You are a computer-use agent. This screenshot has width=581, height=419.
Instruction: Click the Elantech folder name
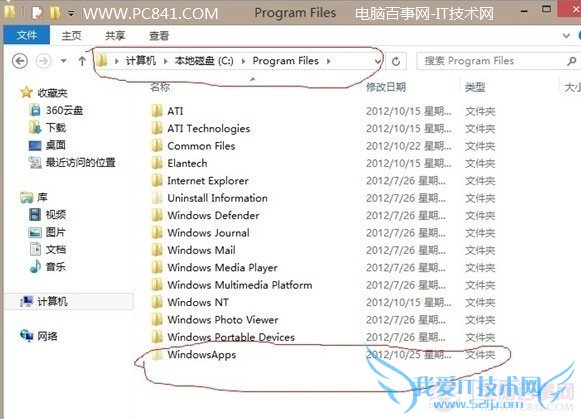click(x=187, y=163)
